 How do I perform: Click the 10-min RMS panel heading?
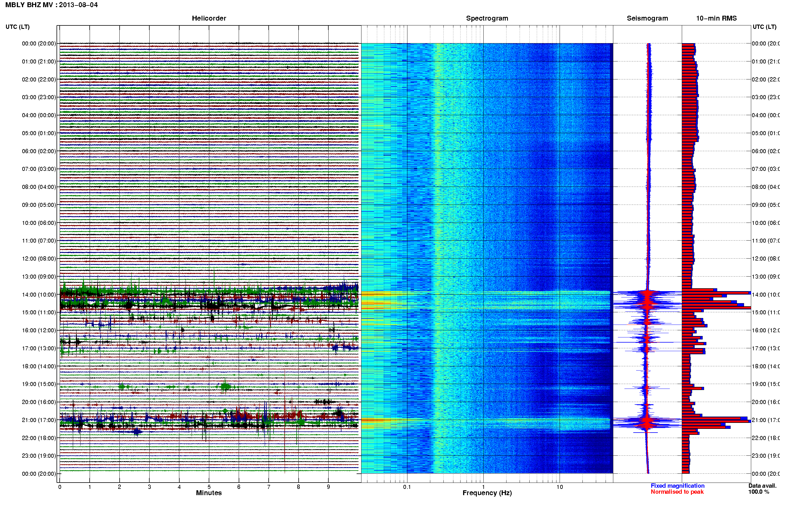[x=716, y=19]
